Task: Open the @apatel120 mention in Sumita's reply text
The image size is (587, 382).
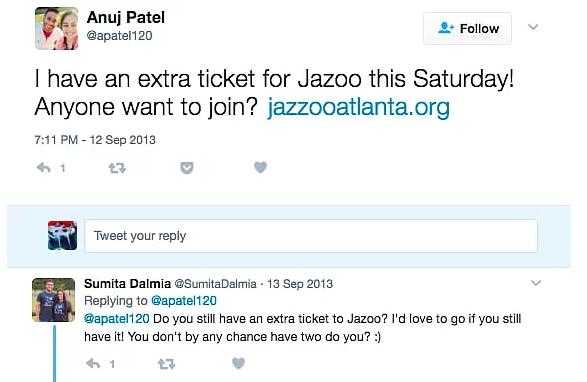Action: click(117, 319)
